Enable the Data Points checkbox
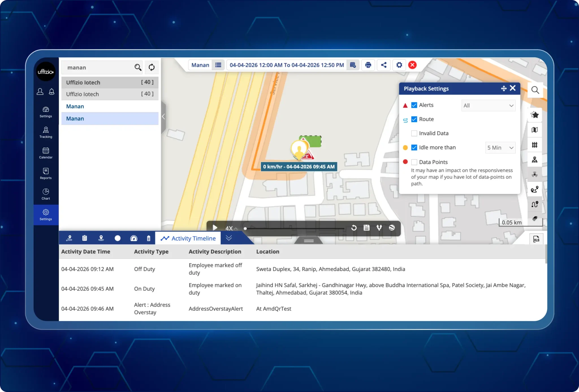 [414, 162]
